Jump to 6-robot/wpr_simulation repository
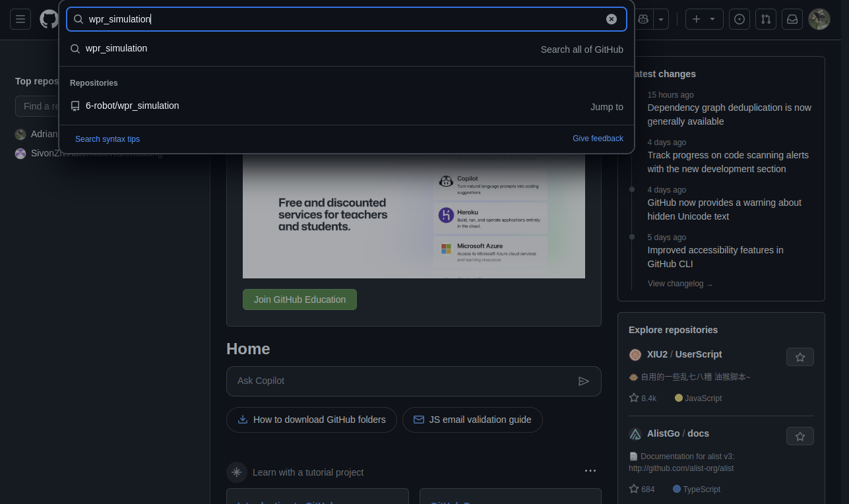 346,106
